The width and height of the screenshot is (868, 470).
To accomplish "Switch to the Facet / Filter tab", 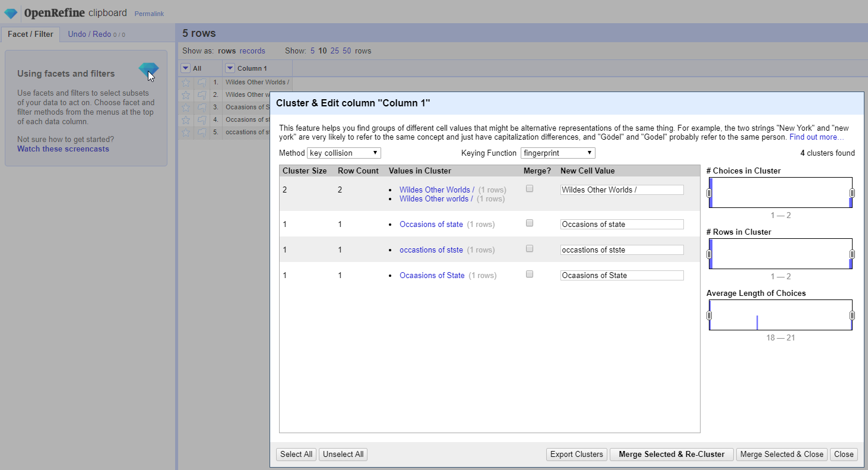I will point(30,34).
